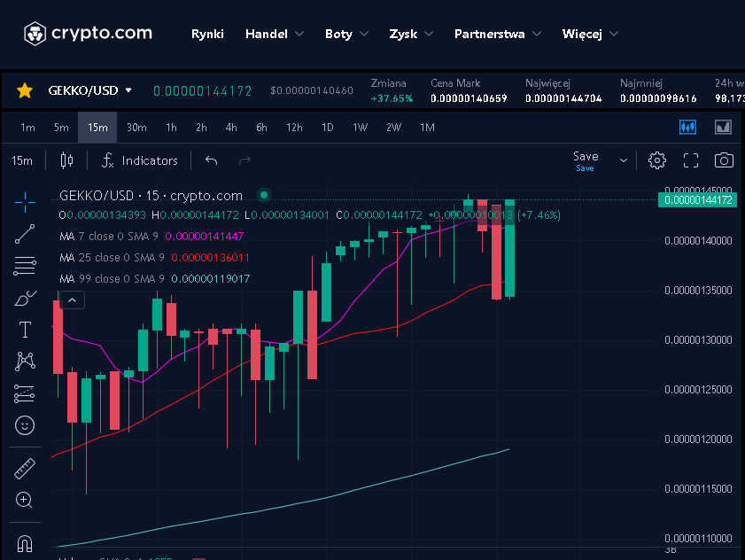
Task: Open the 15m interval selector in toolbar
Action: [x=22, y=160]
